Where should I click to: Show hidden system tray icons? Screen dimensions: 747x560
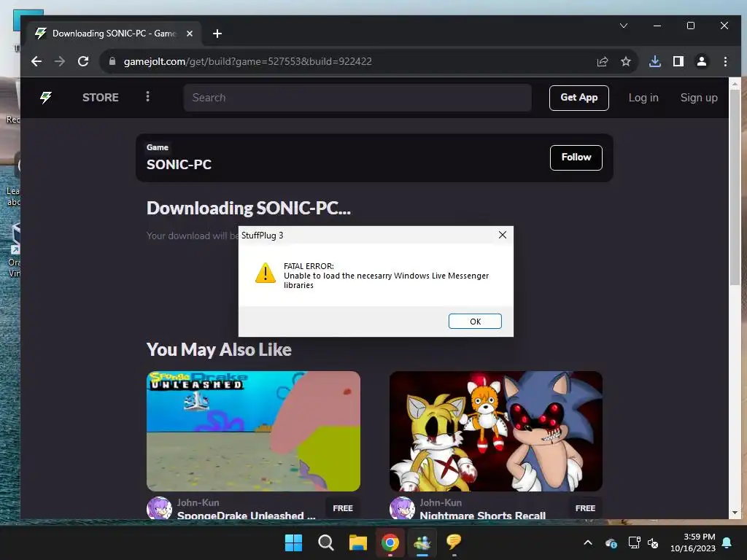(588, 542)
